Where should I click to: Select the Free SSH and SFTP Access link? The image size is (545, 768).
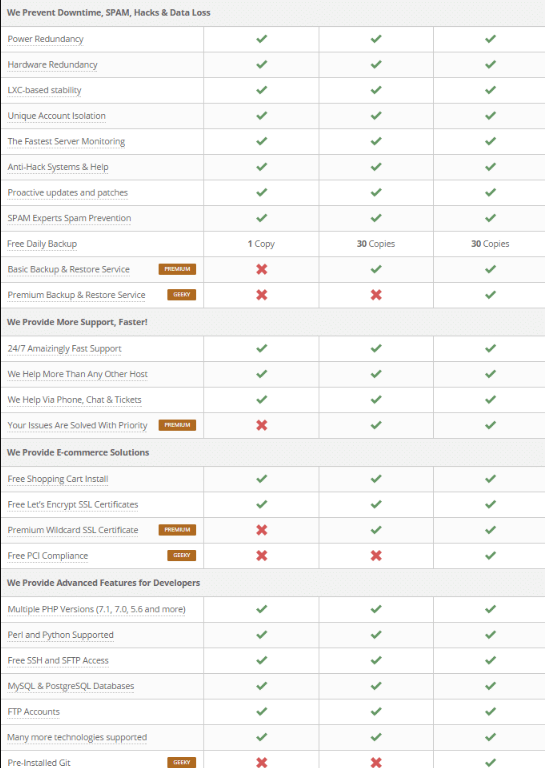58,660
